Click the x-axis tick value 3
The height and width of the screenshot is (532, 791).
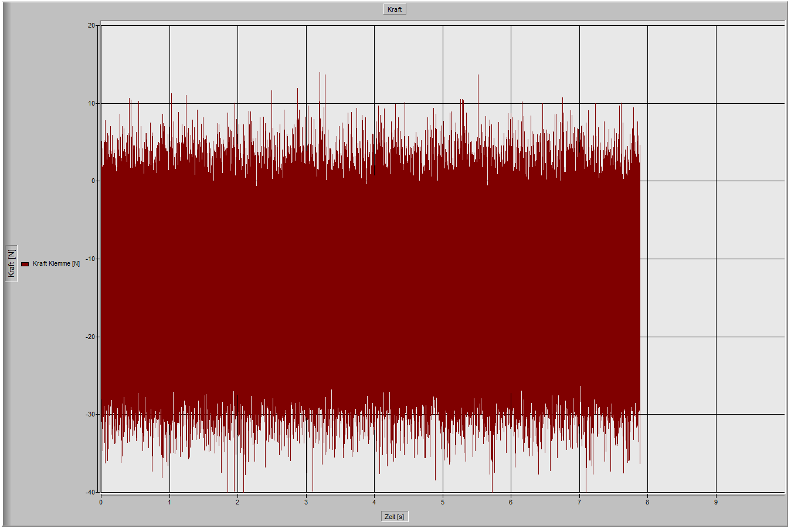pos(306,502)
